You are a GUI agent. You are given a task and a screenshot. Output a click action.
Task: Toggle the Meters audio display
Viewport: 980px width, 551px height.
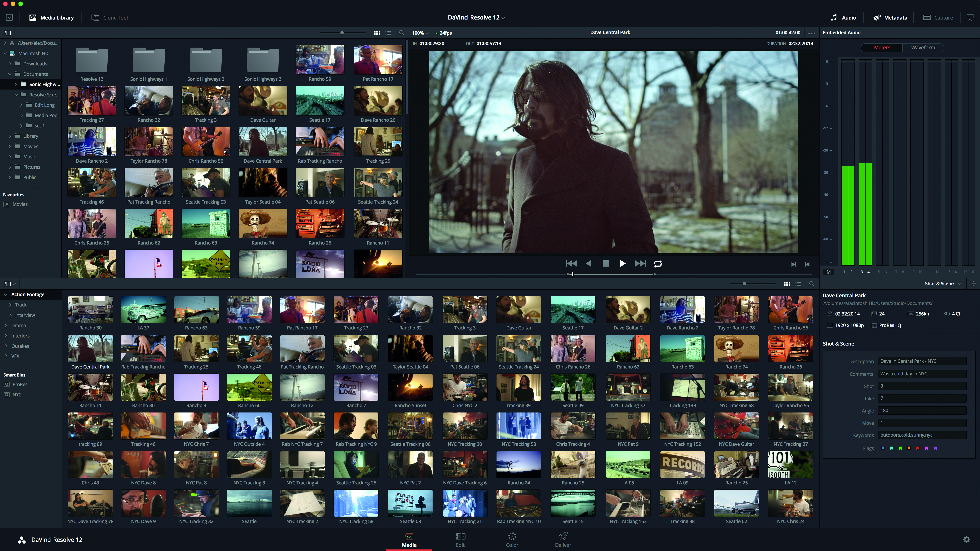881,47
